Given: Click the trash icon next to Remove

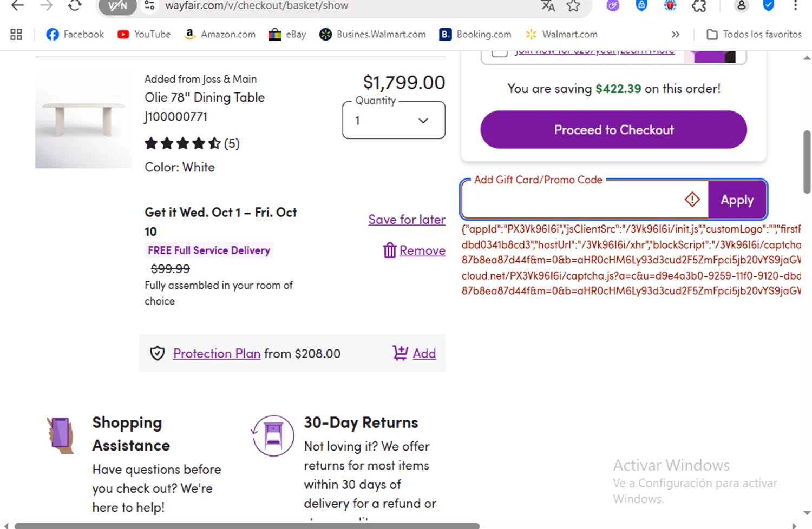Looking at the screenshot, I should (390, 250).
